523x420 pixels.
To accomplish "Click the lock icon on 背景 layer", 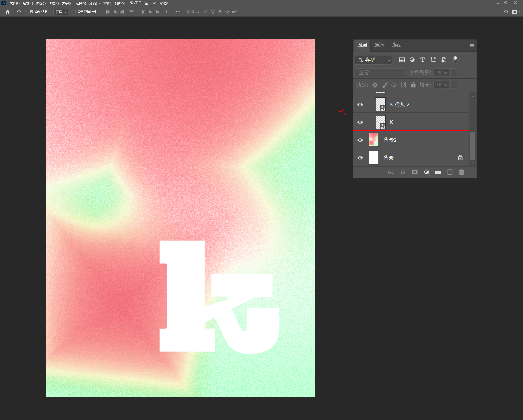I will click(460, 158).
